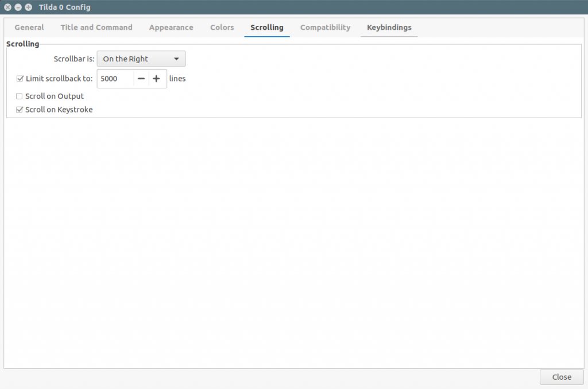This screenshot has height=389, width=588.
Task: Click the circular close icon in the titlebar
Action: (x=7, y=7)
